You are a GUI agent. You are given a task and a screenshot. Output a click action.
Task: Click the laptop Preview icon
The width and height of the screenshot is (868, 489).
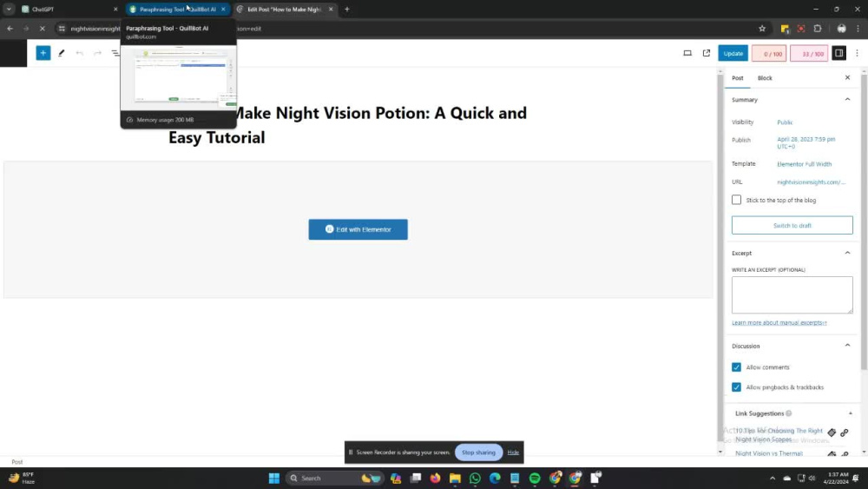coord(687,53)
